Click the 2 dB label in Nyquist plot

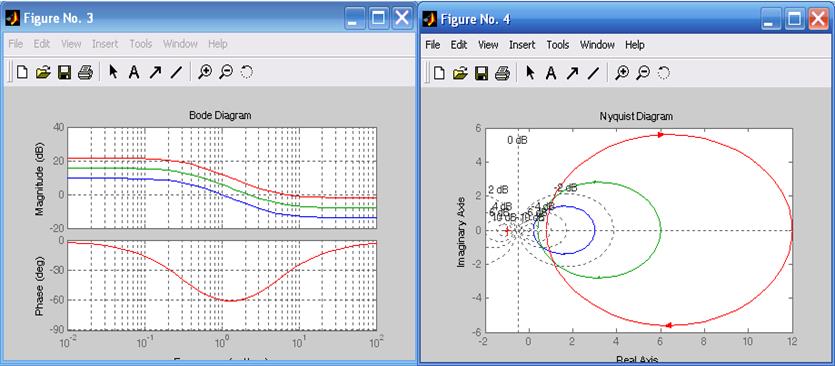coord(498,190)
